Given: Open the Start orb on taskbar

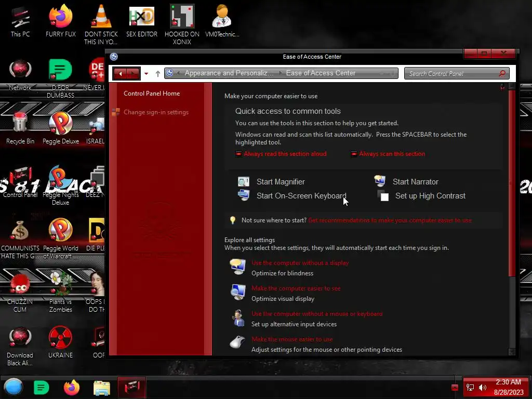Looking at the screenshot, I should (14, 388).
